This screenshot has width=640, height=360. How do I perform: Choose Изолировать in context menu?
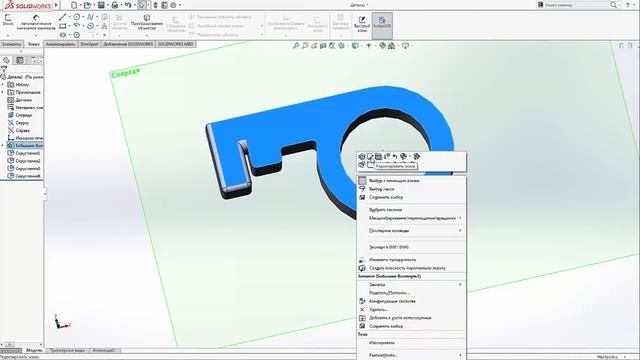pyautogui.click(x=411, y=343)
